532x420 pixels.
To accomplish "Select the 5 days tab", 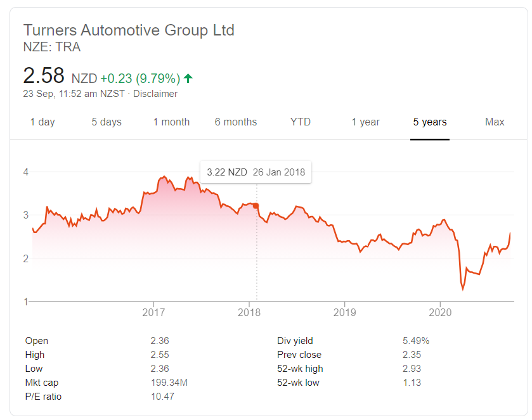I will tap(107, 122).
